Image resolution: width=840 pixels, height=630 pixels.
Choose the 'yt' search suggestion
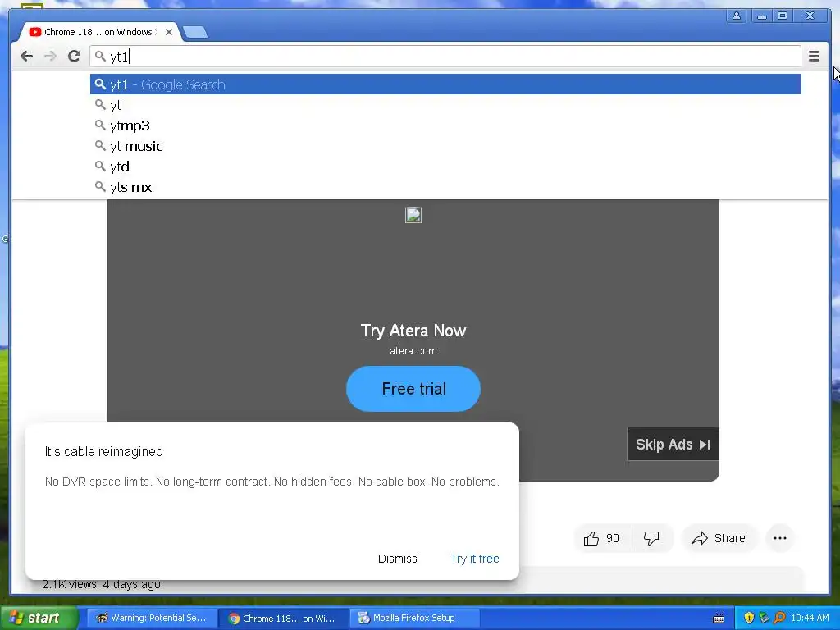445,105
